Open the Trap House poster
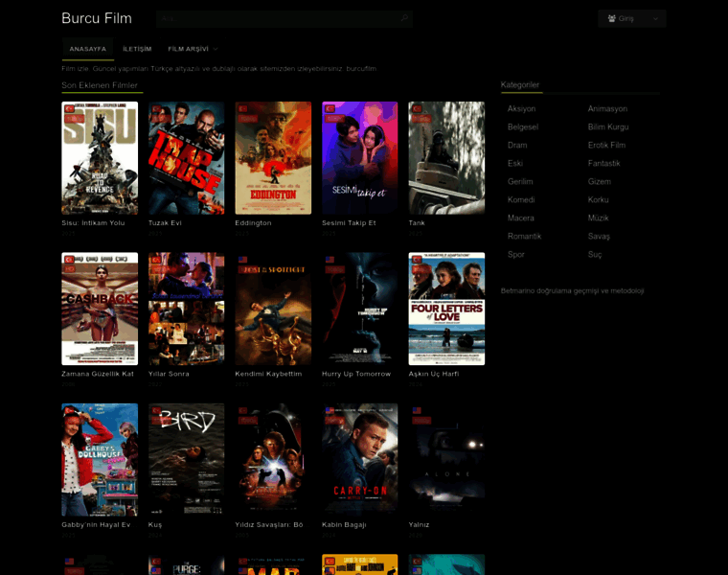The height and width of the screenshot is (575, 728). tap(186, 158)
